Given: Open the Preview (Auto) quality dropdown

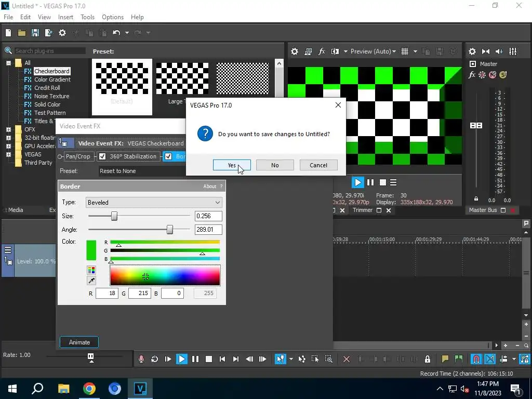Looking at the screenshot, I should (373, 51).
